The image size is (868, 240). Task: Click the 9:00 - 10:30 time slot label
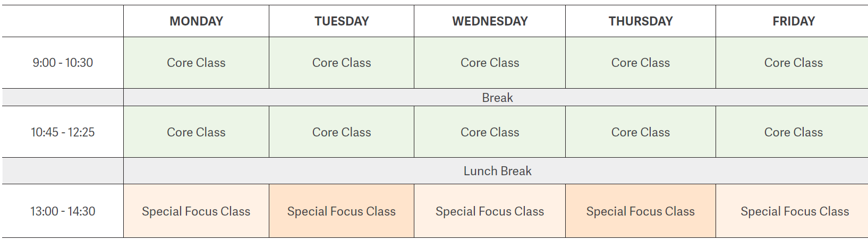coord(63,63)
